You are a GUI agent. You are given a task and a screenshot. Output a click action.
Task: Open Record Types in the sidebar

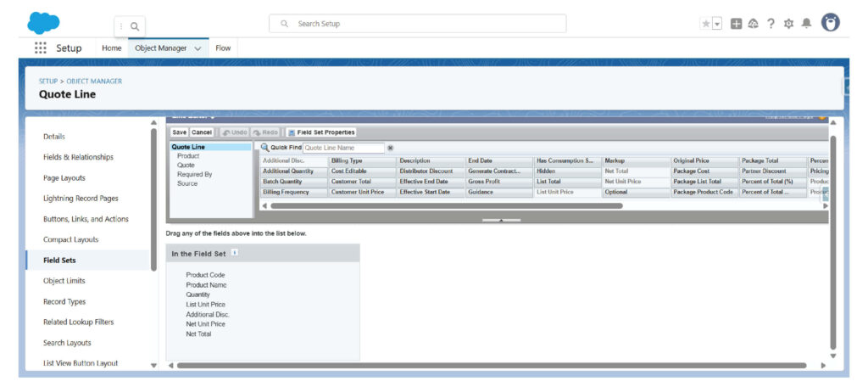coord(64,301)
